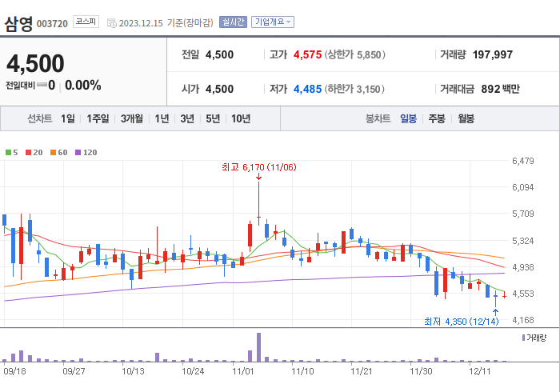560x392 pixels.
Task: Open the 기업개요 dropdown
Action: coord(273,22)
